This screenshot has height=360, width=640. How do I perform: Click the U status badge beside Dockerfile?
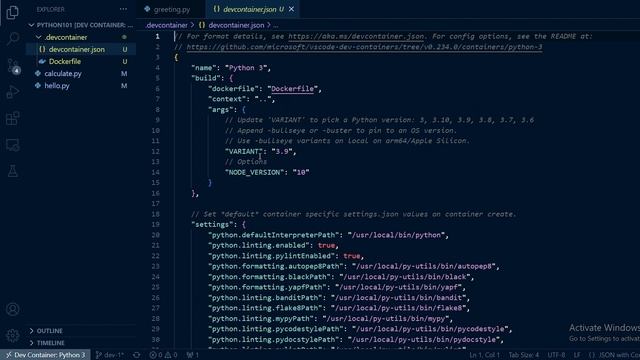124,62
